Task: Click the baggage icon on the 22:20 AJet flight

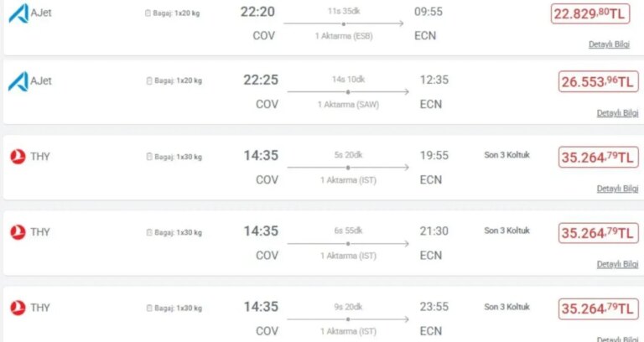Action: click(x=148, y=13)
